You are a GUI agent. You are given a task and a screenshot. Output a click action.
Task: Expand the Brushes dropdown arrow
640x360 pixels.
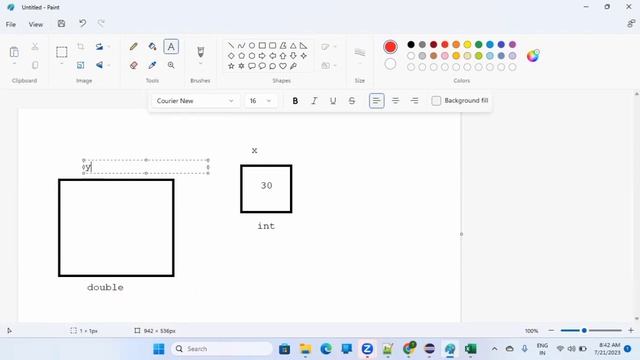click(x=200, y=64)
